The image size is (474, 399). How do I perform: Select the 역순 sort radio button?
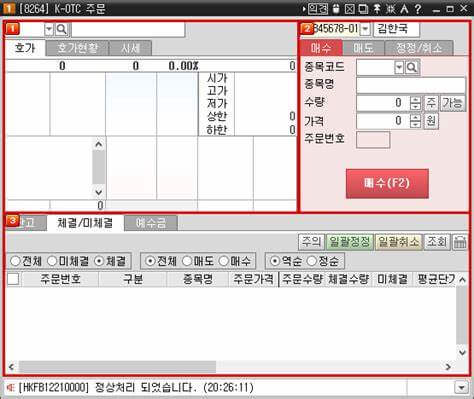pyautogui.click(x=274, y=261)
